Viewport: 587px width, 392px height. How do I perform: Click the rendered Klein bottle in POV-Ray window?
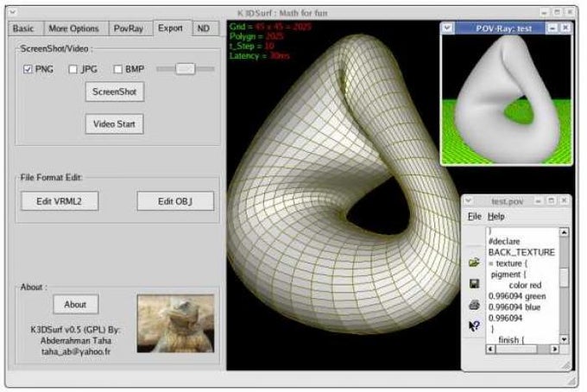tap(506, 101)
